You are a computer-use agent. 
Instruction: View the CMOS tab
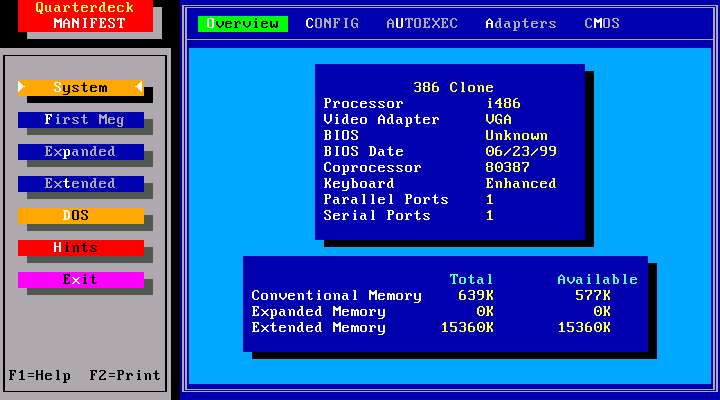(x=602, y=23)
